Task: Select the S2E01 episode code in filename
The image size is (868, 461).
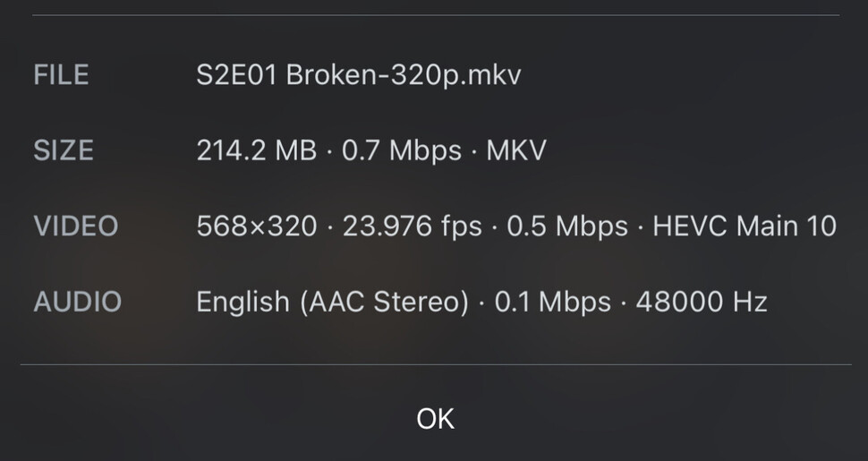Action: click(236, 74)
